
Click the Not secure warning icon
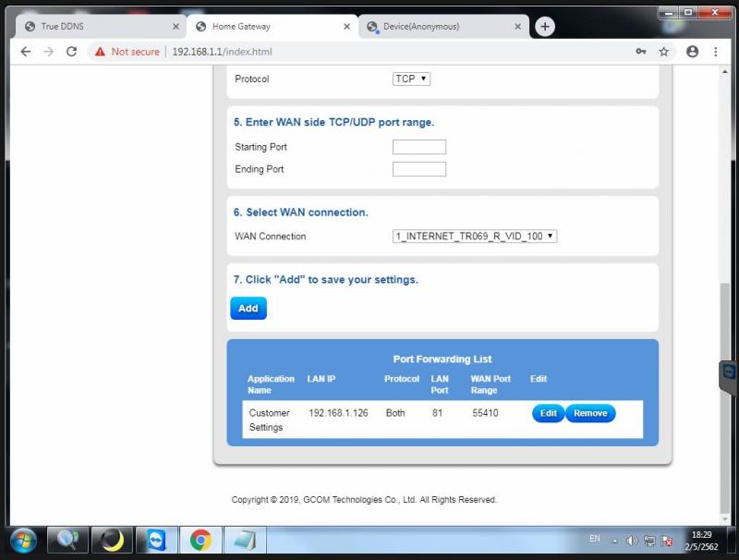(x=100, y=52)
